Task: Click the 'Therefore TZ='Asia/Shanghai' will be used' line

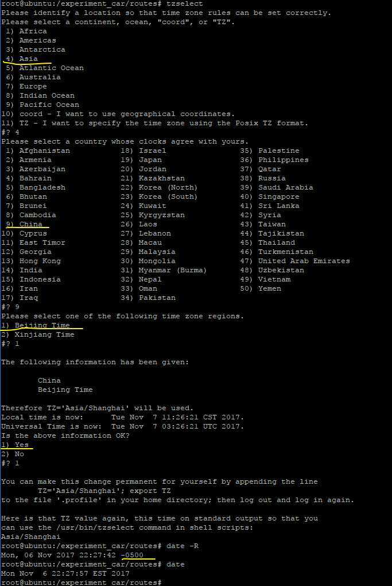Action: [x=98, y=408]
